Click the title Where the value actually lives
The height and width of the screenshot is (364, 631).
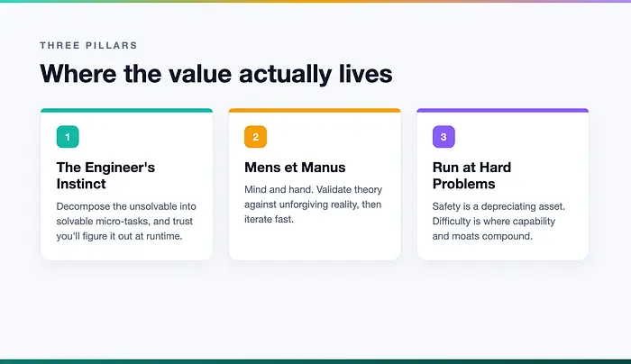coord(216,74)
